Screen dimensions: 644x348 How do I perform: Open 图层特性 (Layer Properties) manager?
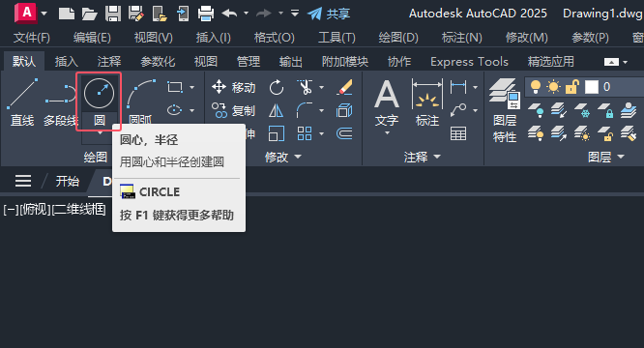tap(505, 110)
